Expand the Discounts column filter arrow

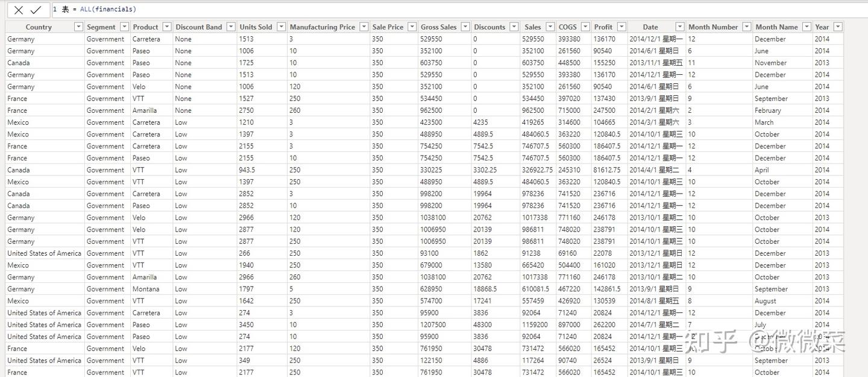tap(514, 27)
